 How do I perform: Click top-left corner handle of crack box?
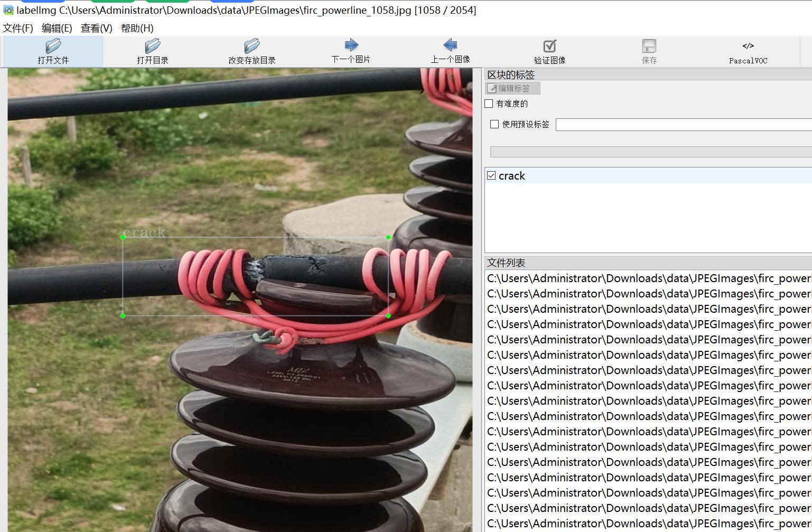point(123,238)
